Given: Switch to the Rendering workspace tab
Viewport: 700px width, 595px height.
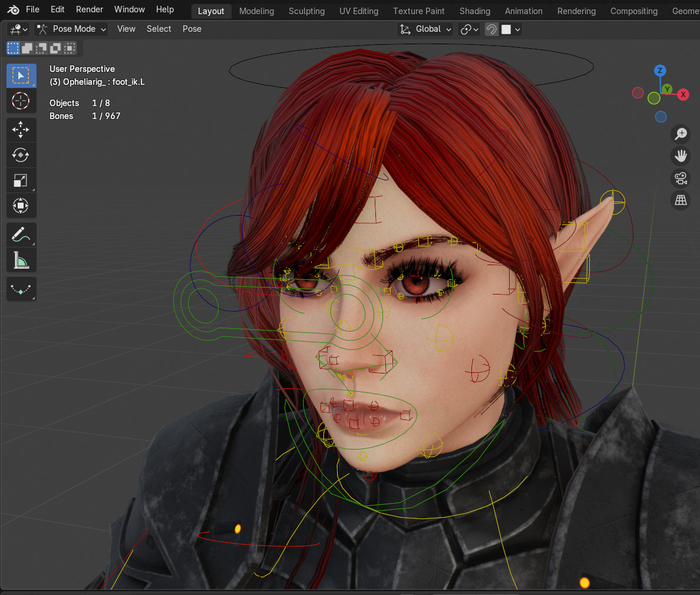Looking at the screenshot, I should point(576,11).
